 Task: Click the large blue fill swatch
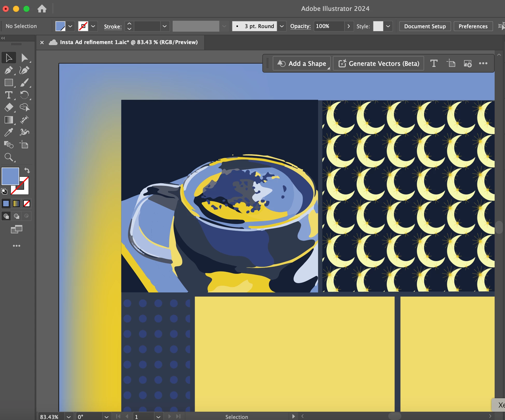[10, 176]
